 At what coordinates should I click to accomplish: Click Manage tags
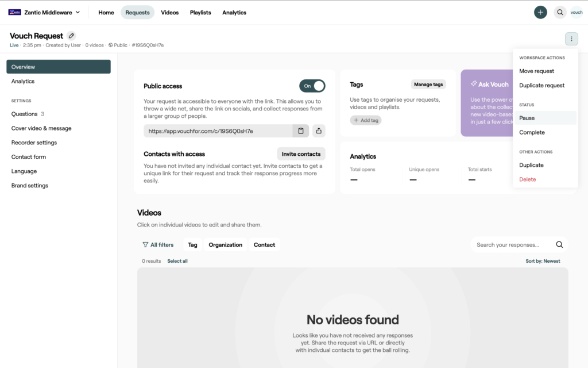point(428,85)
